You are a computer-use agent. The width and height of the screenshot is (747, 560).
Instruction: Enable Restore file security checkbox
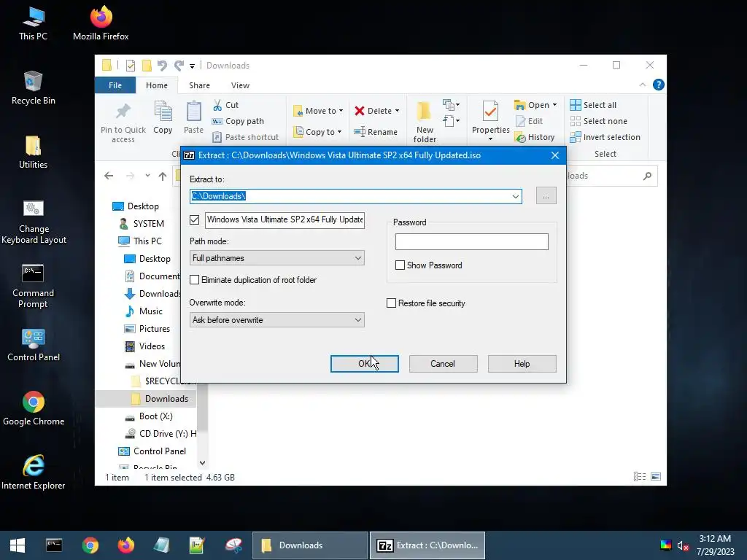click(x=391, y=303)
